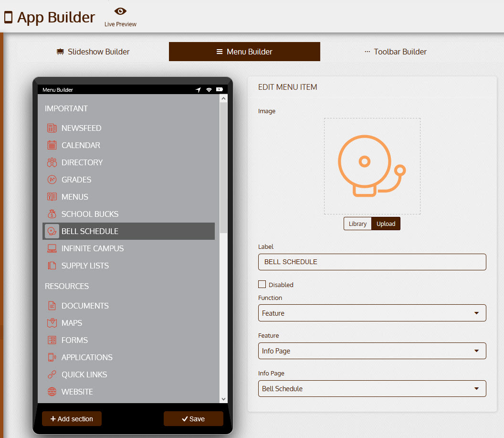
Task: Click the Maps pin icon
Action: point(52,323)
